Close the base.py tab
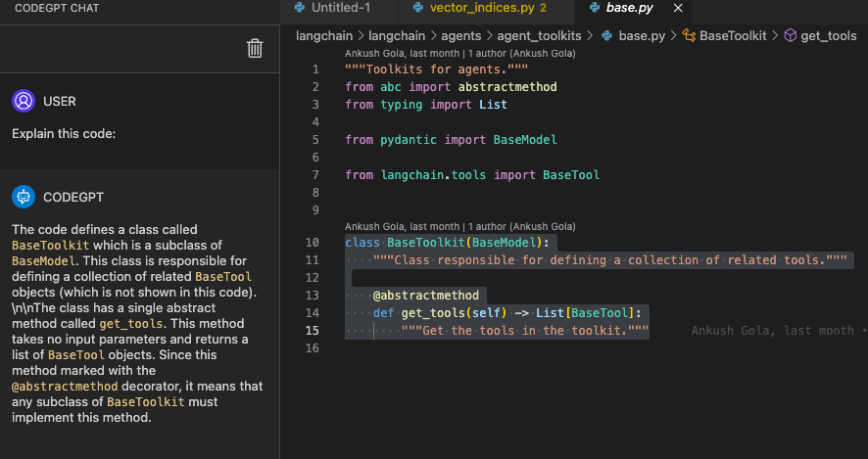Viewport: 868px width, 459px height. click(x=678, y=8)
